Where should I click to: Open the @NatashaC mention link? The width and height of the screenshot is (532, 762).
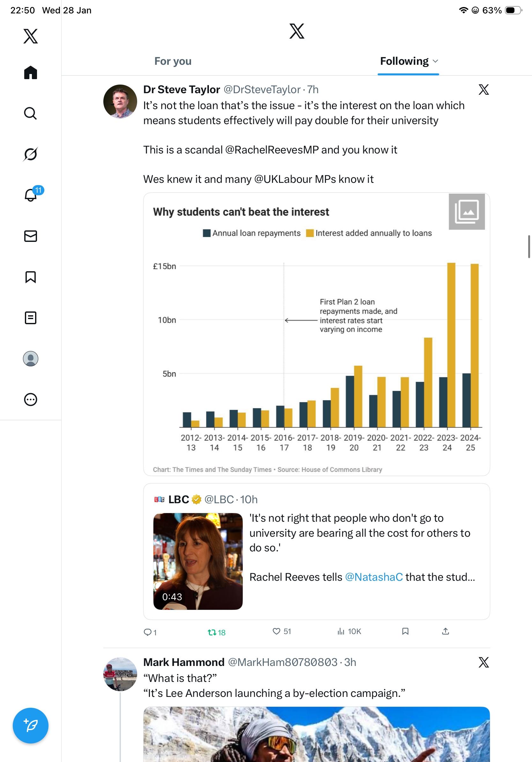tap(374, 577)
